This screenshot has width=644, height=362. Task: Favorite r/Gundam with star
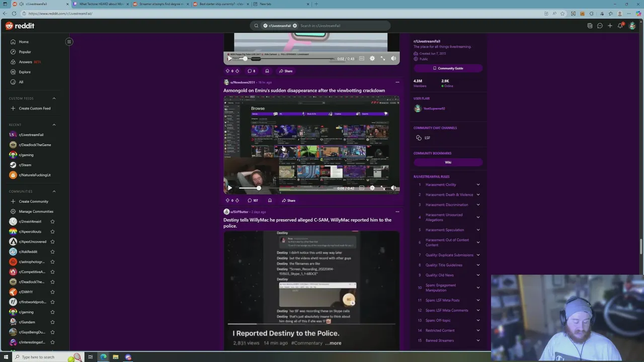(52, 322)
